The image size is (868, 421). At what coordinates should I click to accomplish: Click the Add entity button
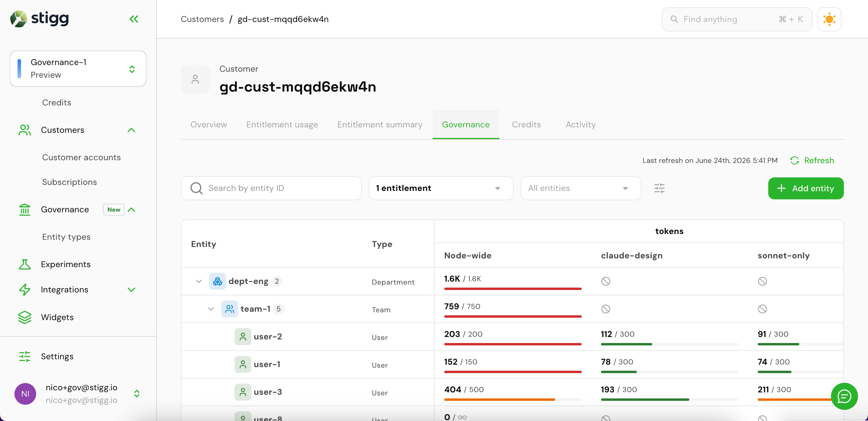pyautogui.click(x=806, y=188)
